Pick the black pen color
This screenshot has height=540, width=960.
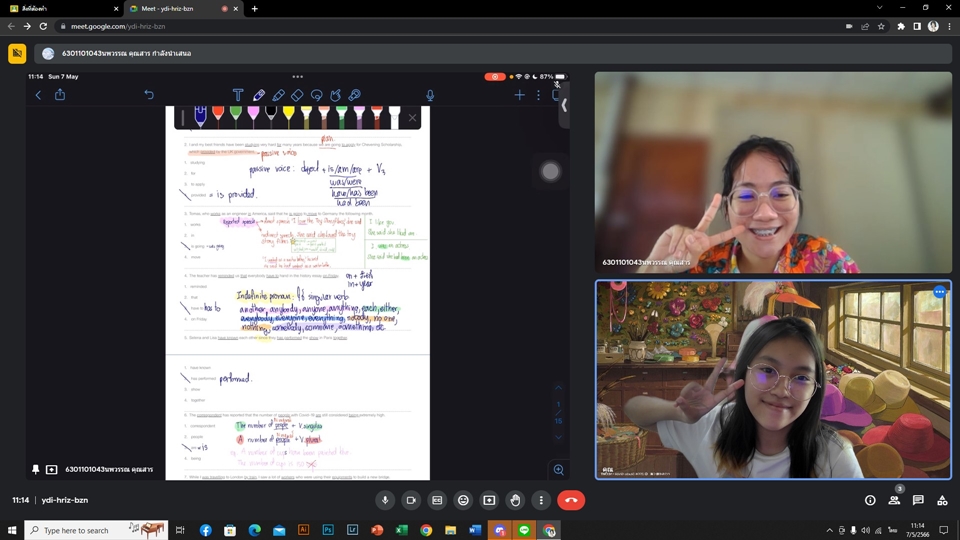271,115
